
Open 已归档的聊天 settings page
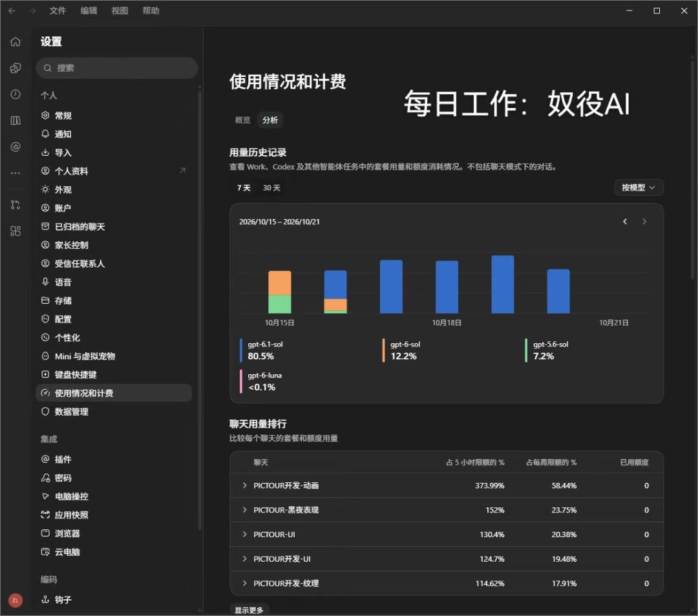pos(114,226)
